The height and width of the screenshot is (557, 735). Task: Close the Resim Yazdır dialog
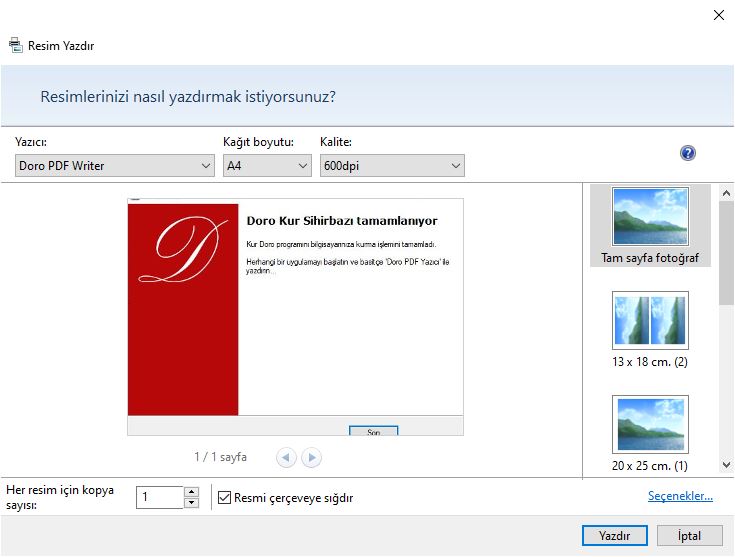pos(719,15)
